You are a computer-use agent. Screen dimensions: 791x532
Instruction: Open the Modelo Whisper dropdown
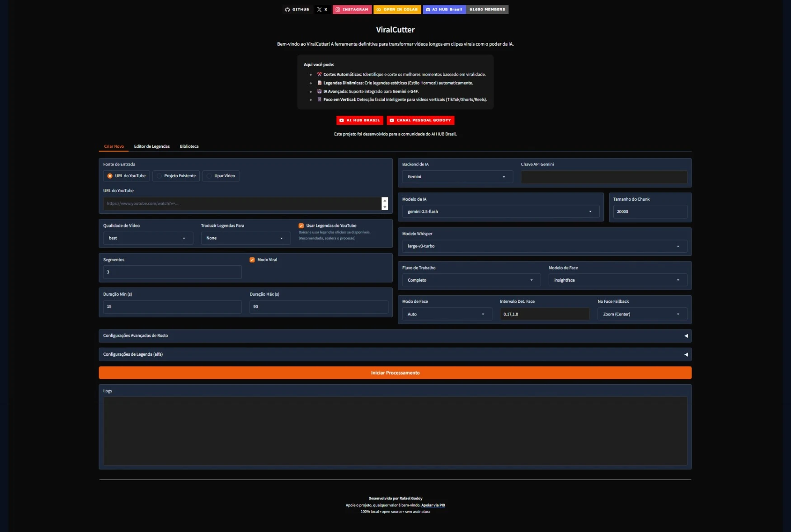pos(544,246)
